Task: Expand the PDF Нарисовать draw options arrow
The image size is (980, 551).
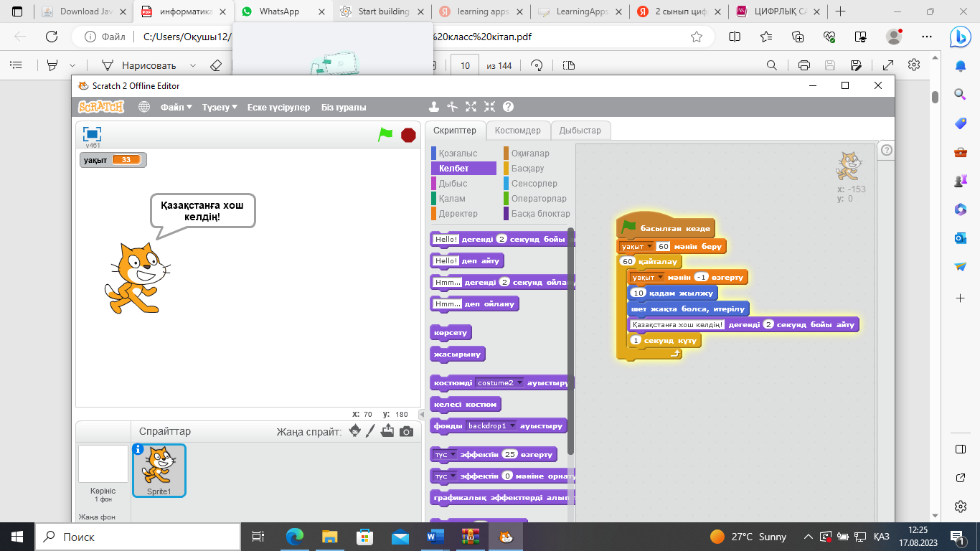Action: [193, 65]
